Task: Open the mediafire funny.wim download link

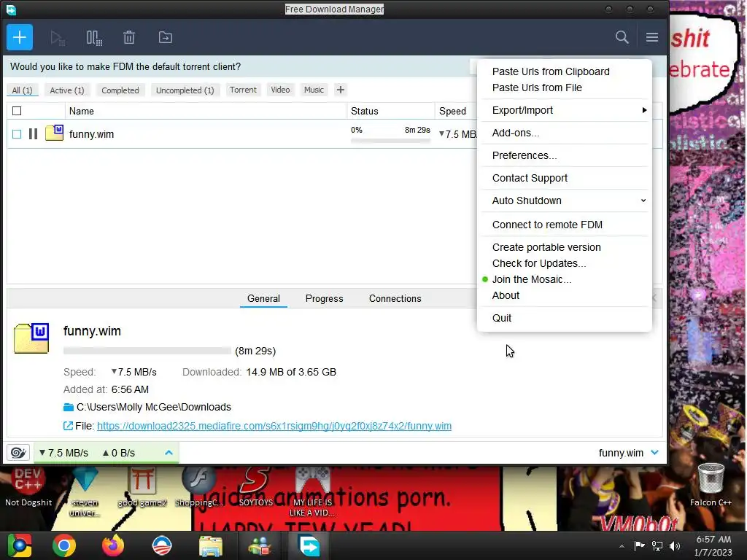Action: 274,426
